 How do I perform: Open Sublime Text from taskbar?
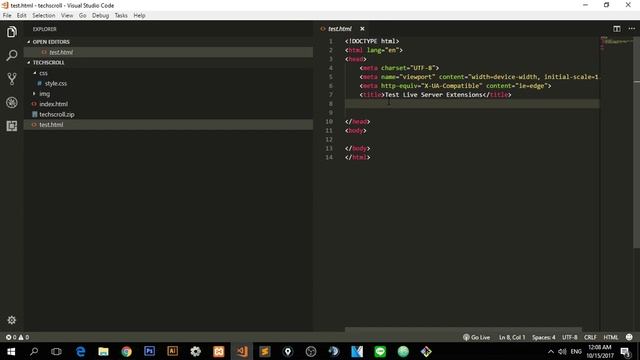point(265,351)
